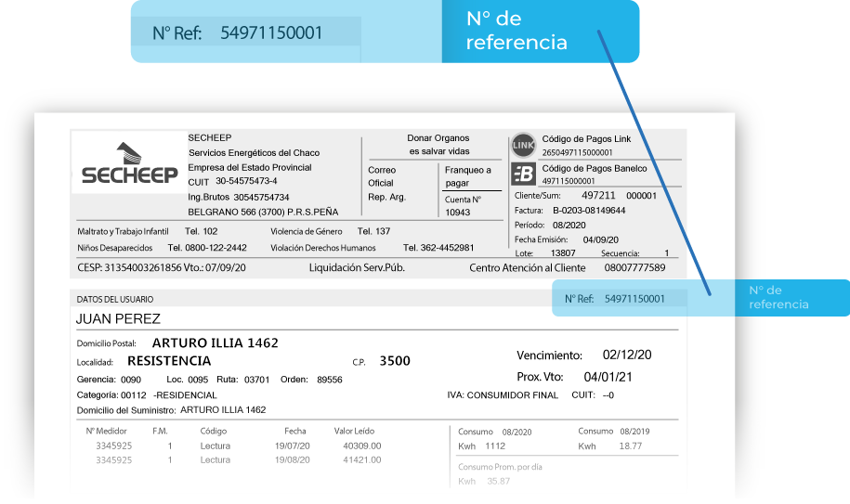The image size is (850, 504).
Task: Click IVA: CONSUMIDOR FINAL text
Action: [503, 395]
